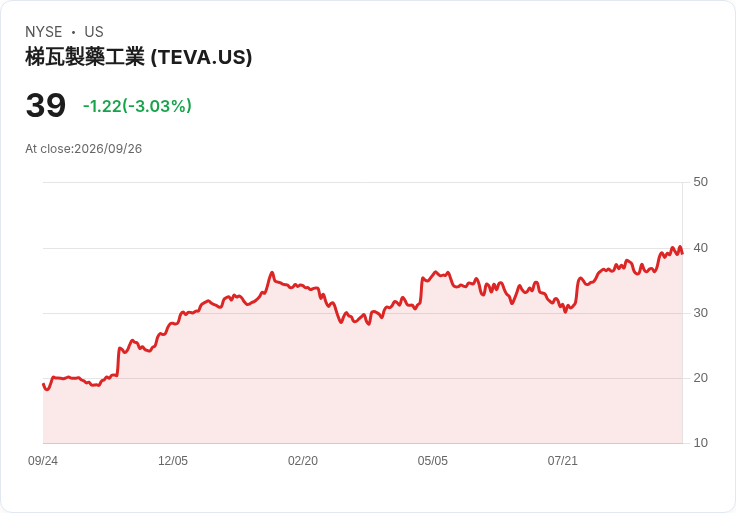Click the TEVA.US stock title
Screen dimensions: 736x513
coord(138,57)
